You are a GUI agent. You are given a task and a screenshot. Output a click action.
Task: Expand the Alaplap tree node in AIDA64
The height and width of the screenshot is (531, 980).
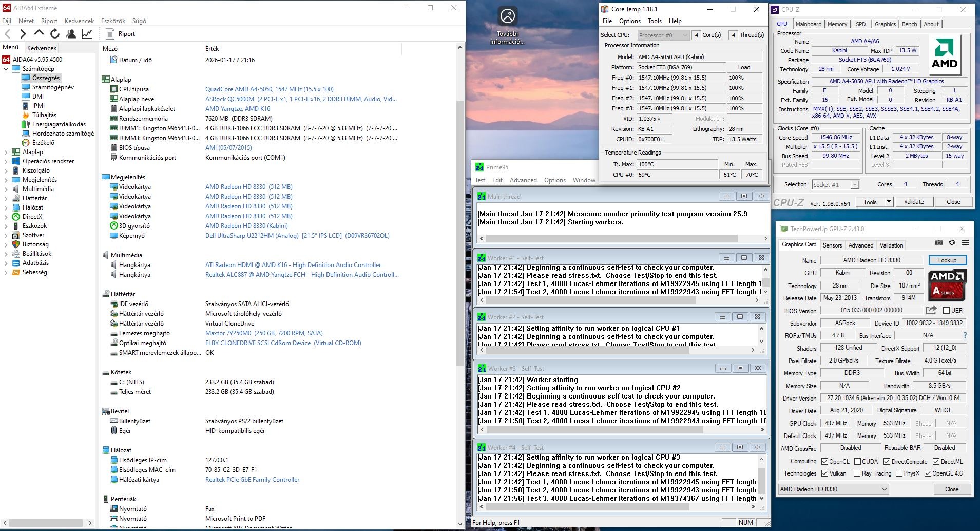pos(6,152)
